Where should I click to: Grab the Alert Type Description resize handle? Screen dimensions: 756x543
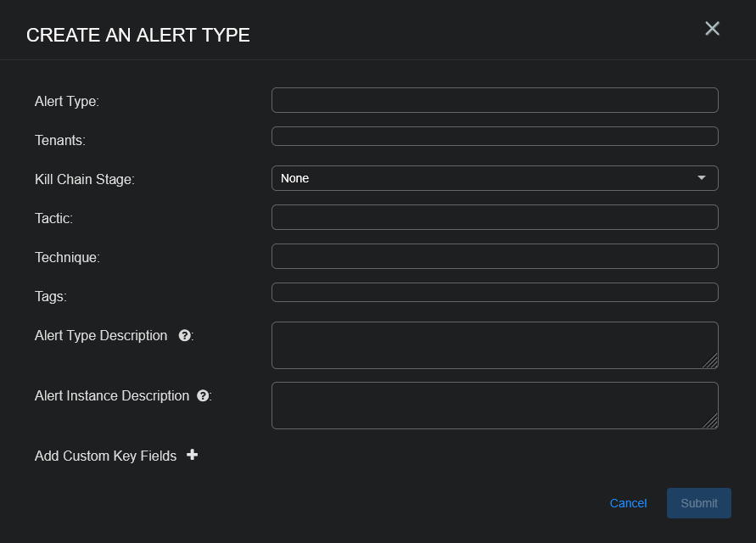(711, 361)
